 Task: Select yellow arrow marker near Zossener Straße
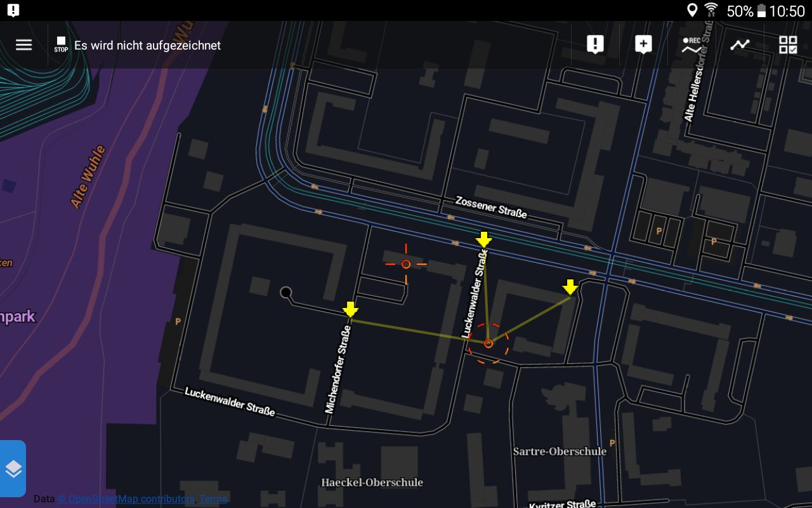pos(484,239)
